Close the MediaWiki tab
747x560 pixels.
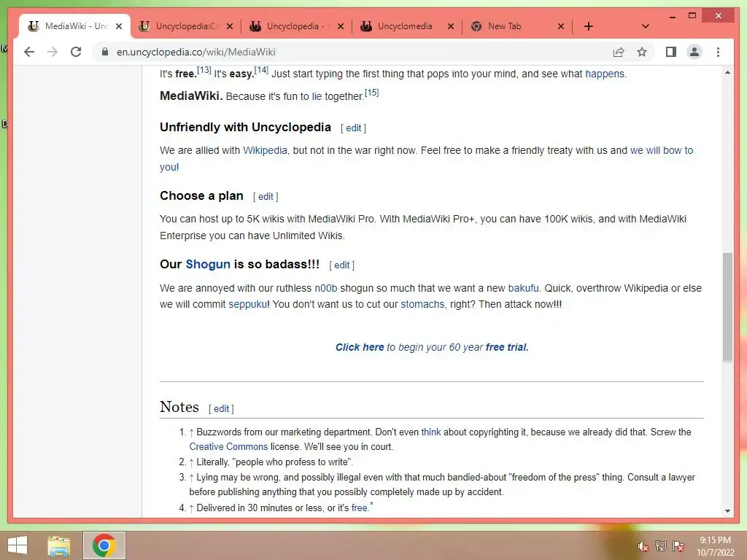119,26
